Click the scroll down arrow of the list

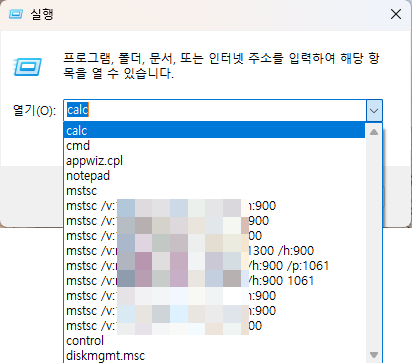click(374, 354)
